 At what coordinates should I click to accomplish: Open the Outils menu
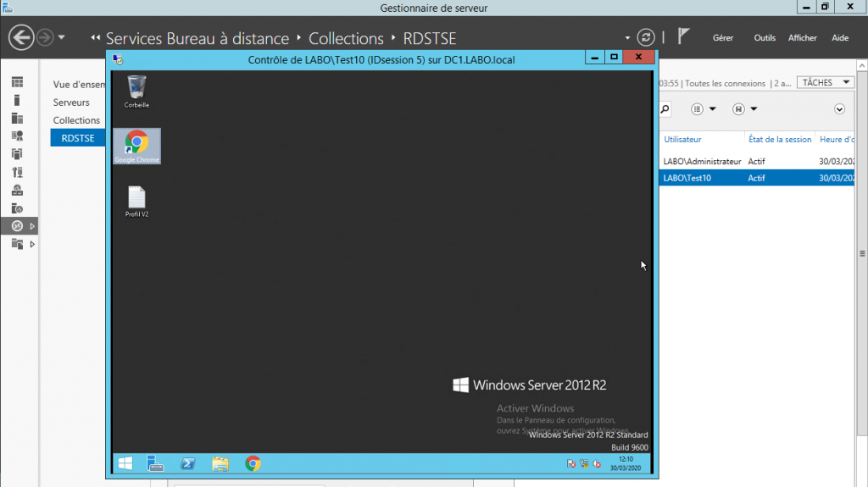click(x=765, y=37)
